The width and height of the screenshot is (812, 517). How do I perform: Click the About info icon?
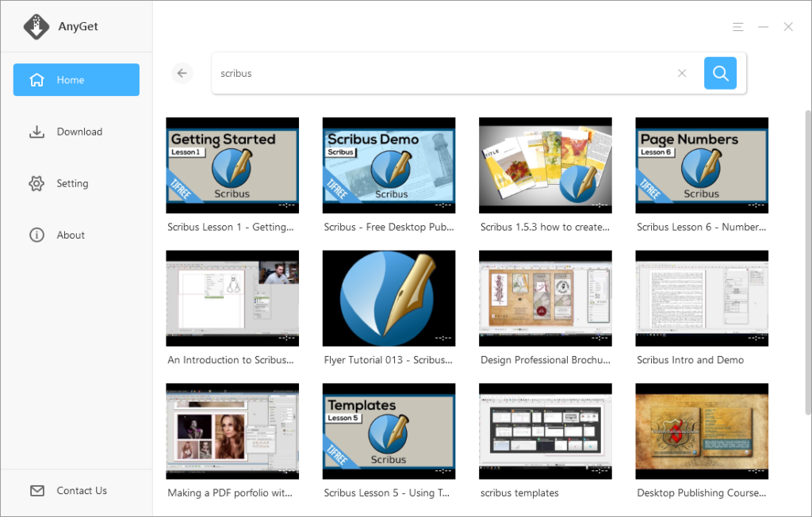(36, 236)
